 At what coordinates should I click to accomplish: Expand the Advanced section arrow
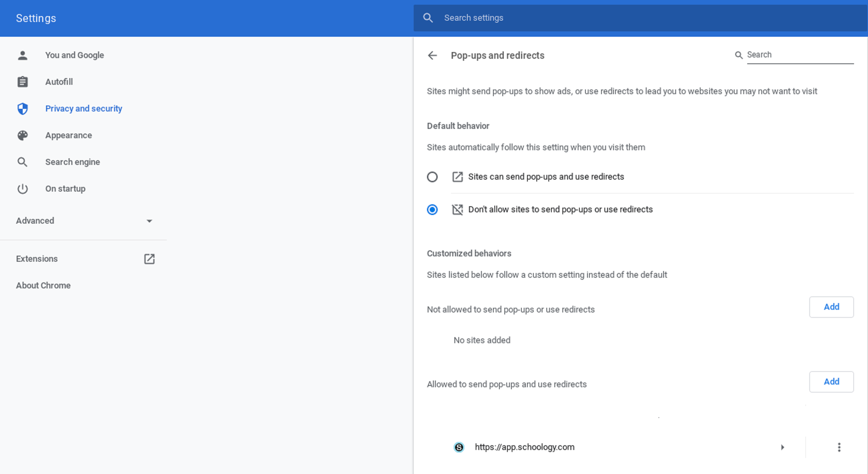coord(149,221)
